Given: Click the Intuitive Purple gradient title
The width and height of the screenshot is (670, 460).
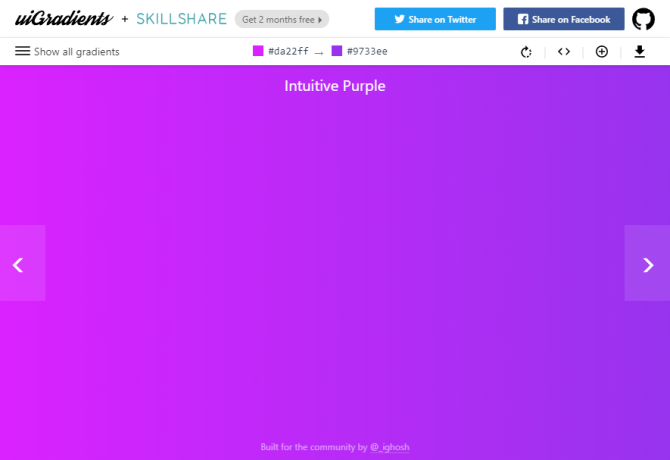Looking at the screenshot, I should [x=335, y=86].
